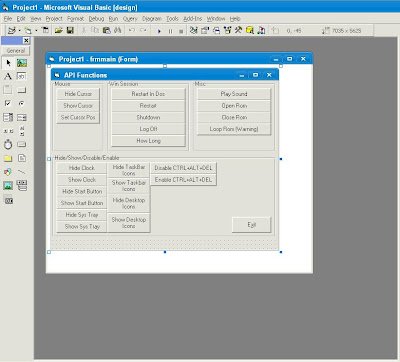
Task: Open the Form Layout Window icon
Action: [216, 31]
